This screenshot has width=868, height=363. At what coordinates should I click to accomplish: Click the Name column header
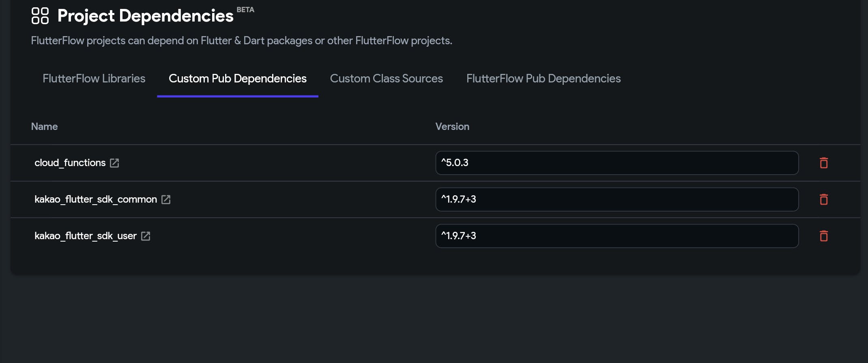(x=44, y=127)
